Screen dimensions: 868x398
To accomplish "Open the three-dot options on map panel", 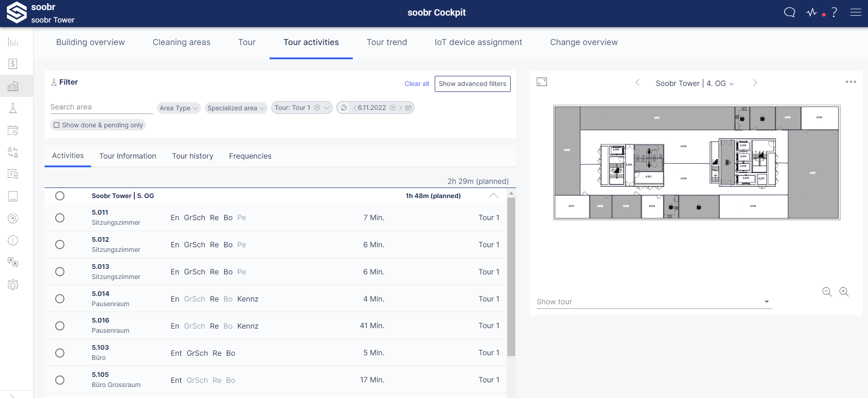I will (x=851, y=82).
